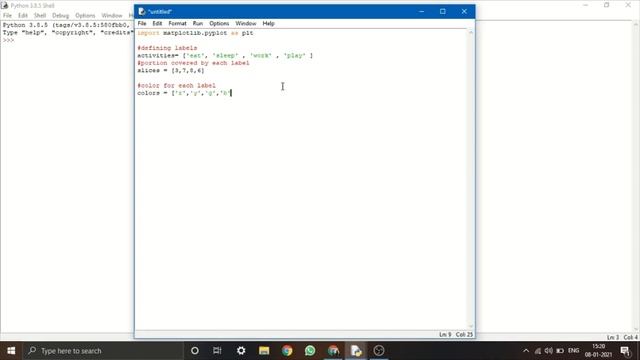Click the 'activities=' code line
This screenshot has width=640, height=360.
coord(225,56)
